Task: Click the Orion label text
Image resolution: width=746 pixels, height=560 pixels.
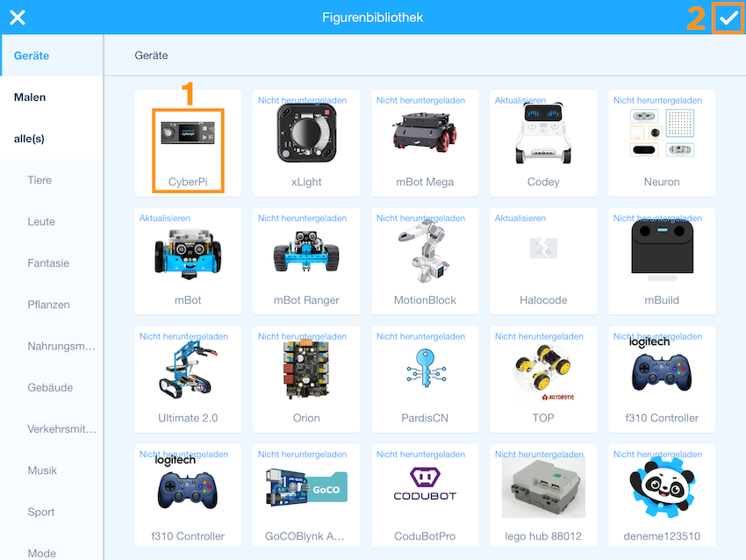Action: click(x=306, y=418)
